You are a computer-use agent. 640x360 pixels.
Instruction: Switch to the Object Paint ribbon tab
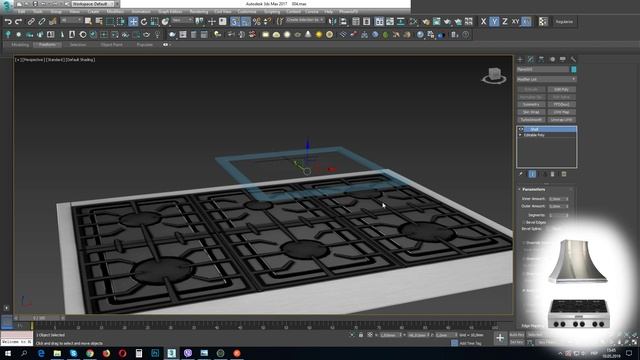111,44
